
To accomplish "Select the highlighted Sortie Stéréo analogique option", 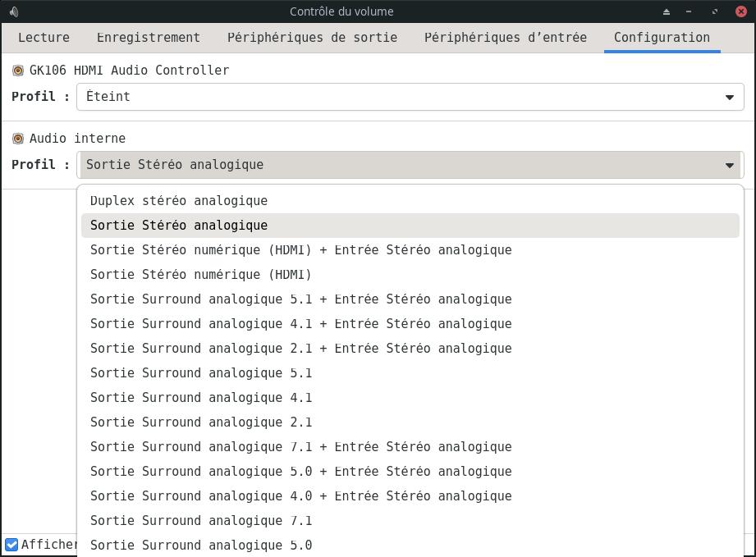I will click(x=410, y=226).
